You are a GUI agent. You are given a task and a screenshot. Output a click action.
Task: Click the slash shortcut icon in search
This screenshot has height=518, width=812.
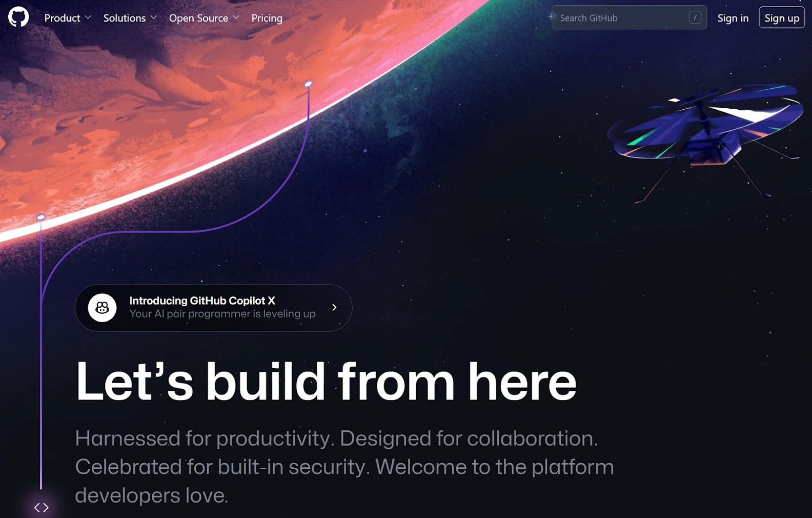695,18
